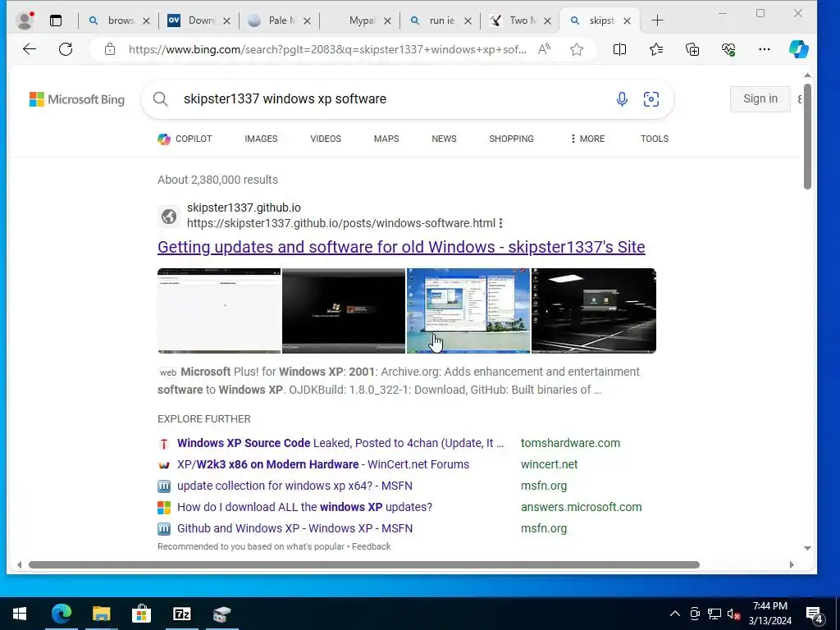Go back with the back arrow
This screenshot has height=630, width=840.
click(30, 49)
